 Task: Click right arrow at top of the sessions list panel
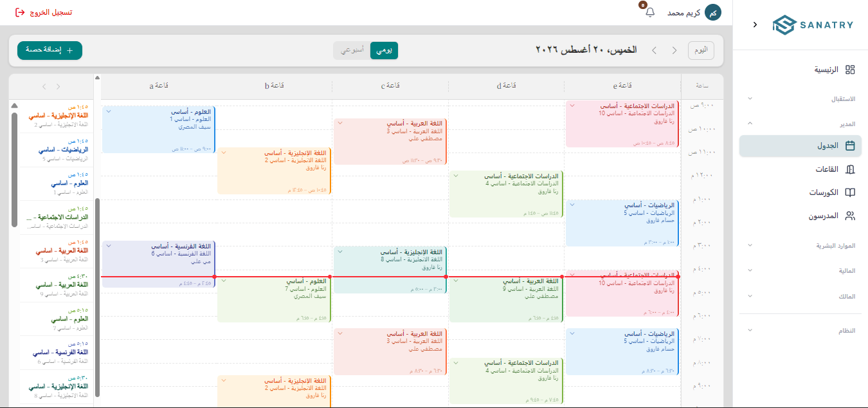point(59,86)
